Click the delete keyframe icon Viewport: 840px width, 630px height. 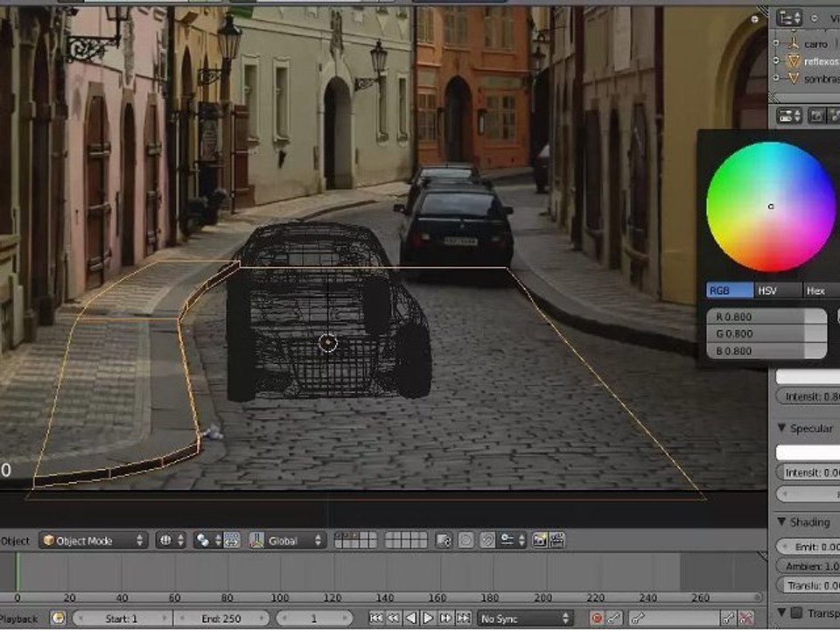(x=745, y=619)
